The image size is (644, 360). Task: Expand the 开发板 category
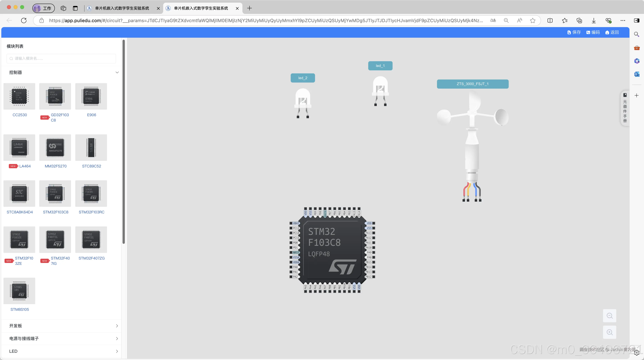click(x=117, y=326)
